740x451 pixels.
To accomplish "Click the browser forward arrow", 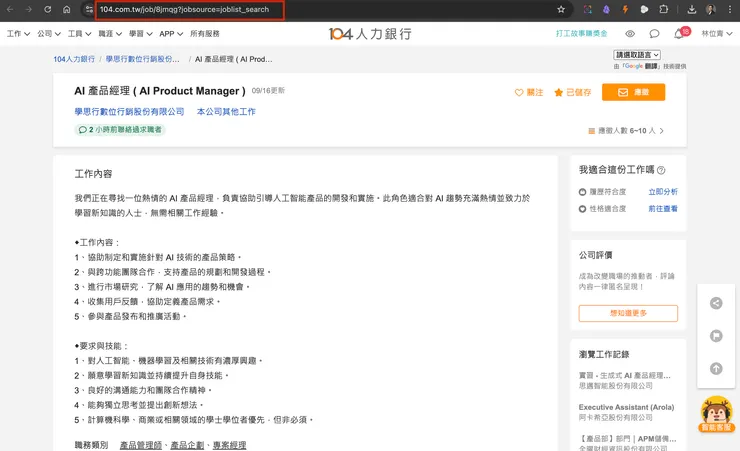I will [29, 9].
